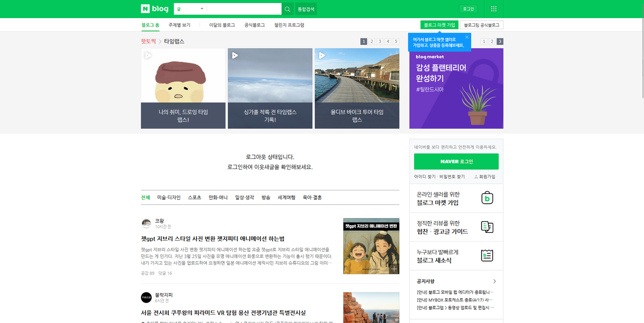Open the 감성 플랜테리어 완성하기 banner
The height and width of the screenshot is (323, 644).
tap(456, 88)
